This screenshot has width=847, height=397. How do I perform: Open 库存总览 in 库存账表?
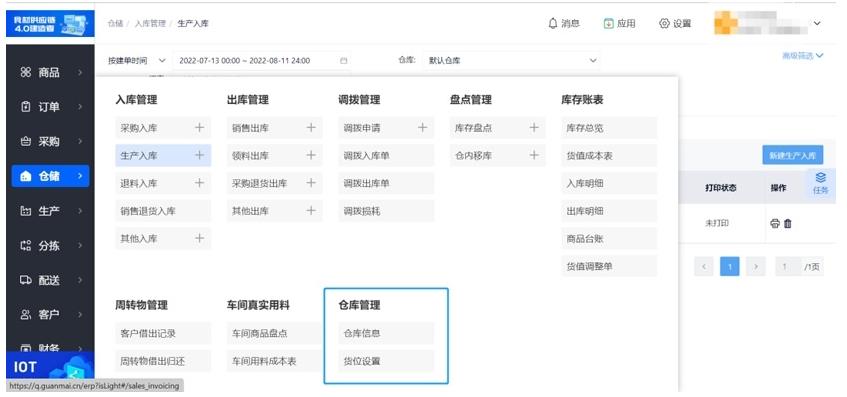coord(609,128)
